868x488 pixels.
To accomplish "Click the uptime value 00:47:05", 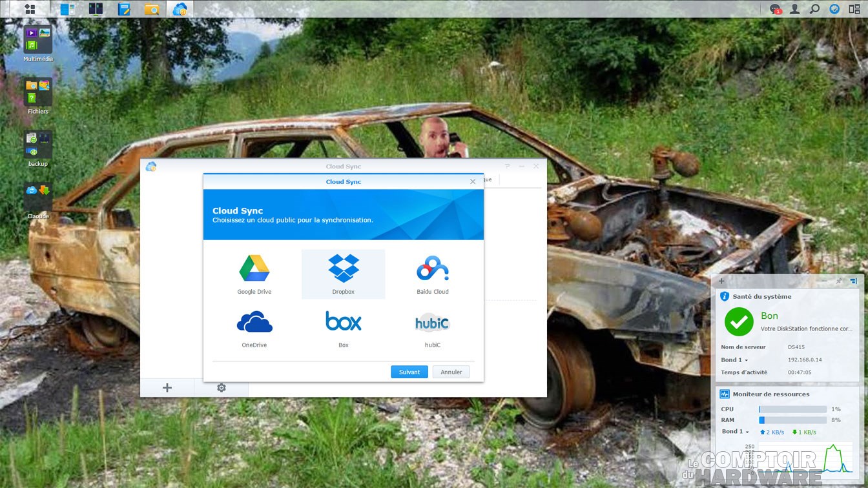I will pos(800,372).
